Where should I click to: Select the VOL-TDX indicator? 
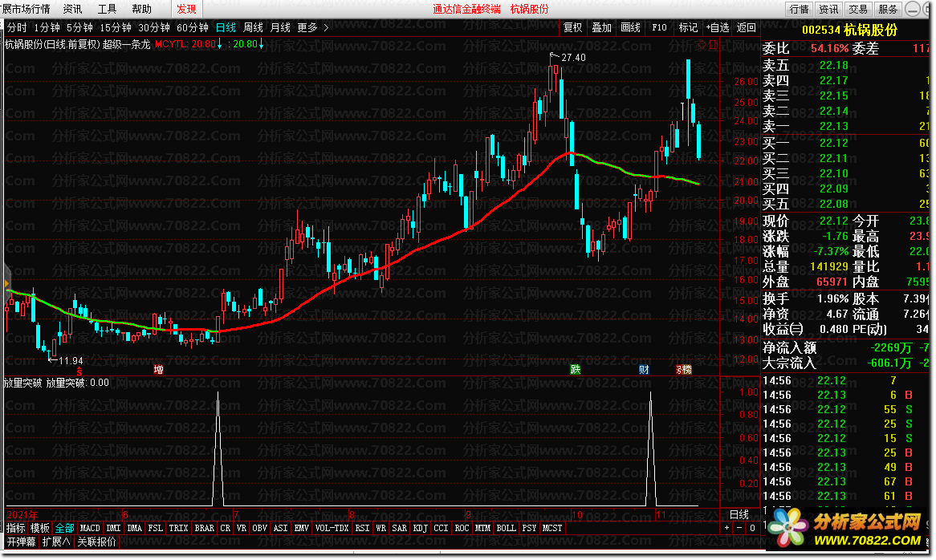pos(332,528)
